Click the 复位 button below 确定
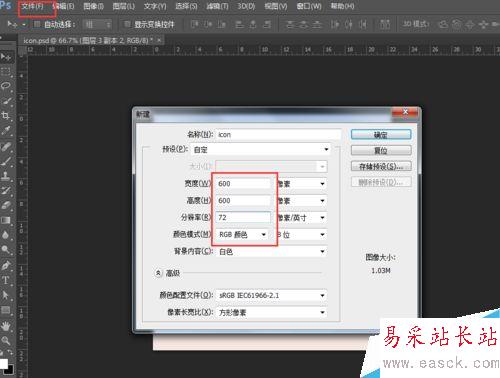The image size is (500, 378). pos(381,150)
